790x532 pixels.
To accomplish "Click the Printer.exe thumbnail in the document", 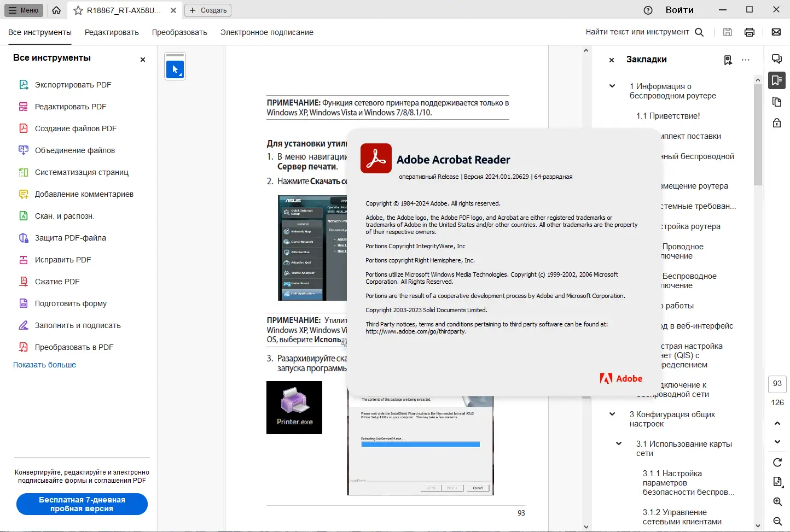I will (294, 407).
